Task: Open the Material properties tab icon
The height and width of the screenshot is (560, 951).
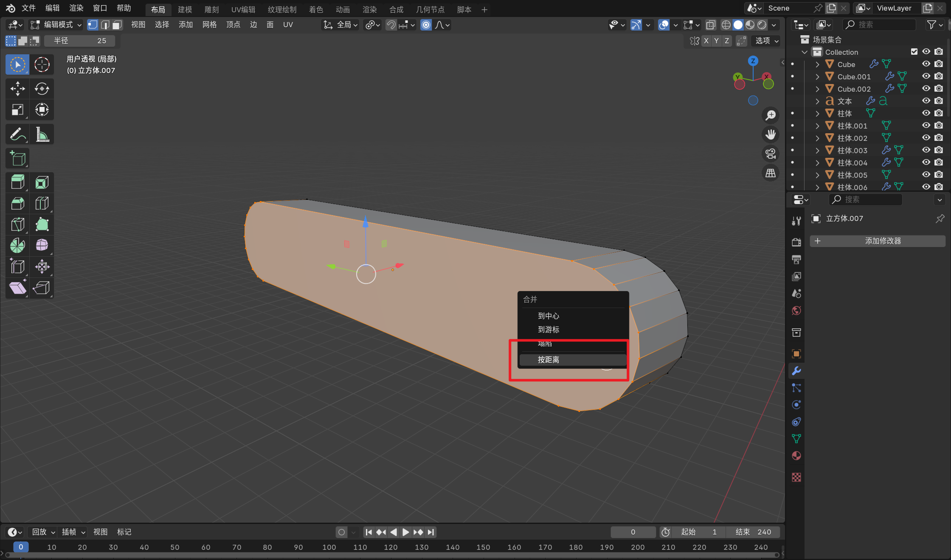Action: click(796, 456)
